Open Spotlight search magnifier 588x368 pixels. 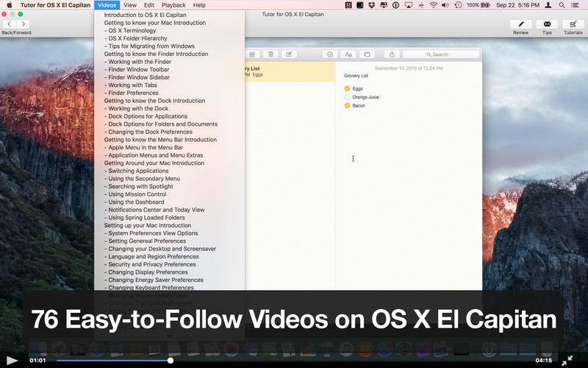(x=562, y=5)
